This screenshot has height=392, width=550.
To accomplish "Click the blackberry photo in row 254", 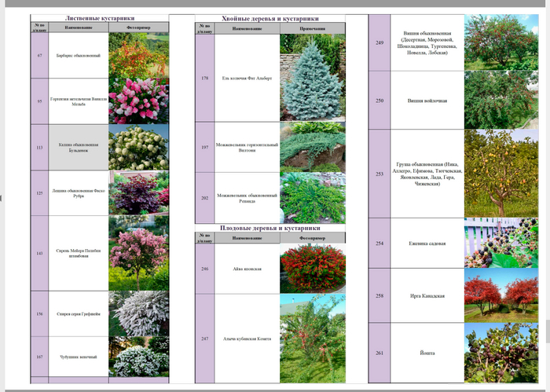I will [501, 244].
